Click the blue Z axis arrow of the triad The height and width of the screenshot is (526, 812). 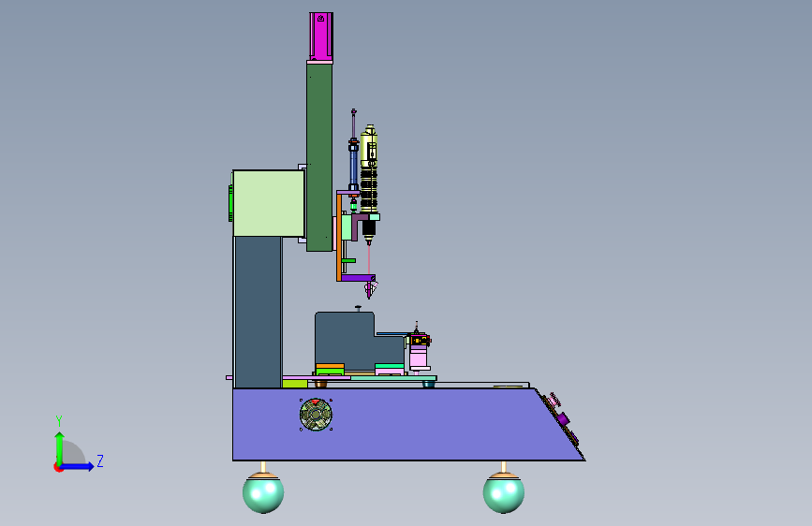(78, 466)
